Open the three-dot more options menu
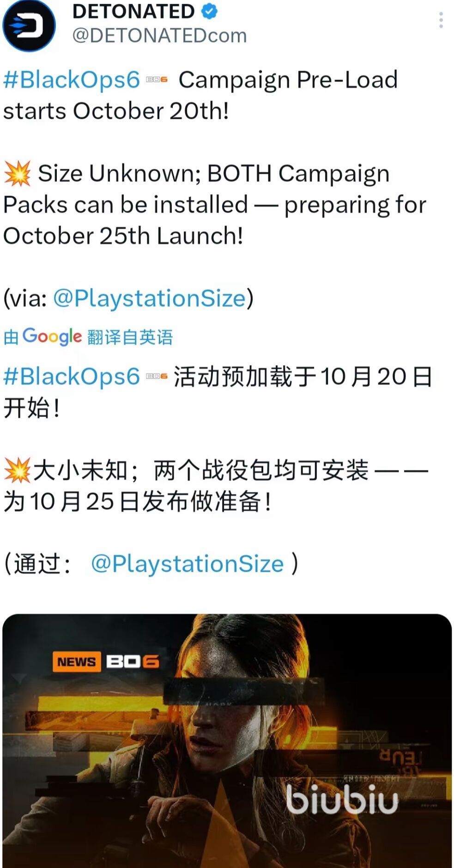The width and height of the screenshot is (454, 868). (x=441, y=20)
